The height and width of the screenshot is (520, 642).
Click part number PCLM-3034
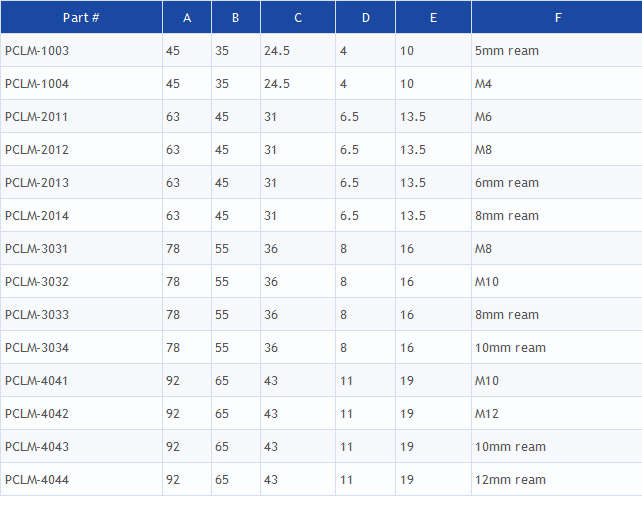click(x=37, y=348)
